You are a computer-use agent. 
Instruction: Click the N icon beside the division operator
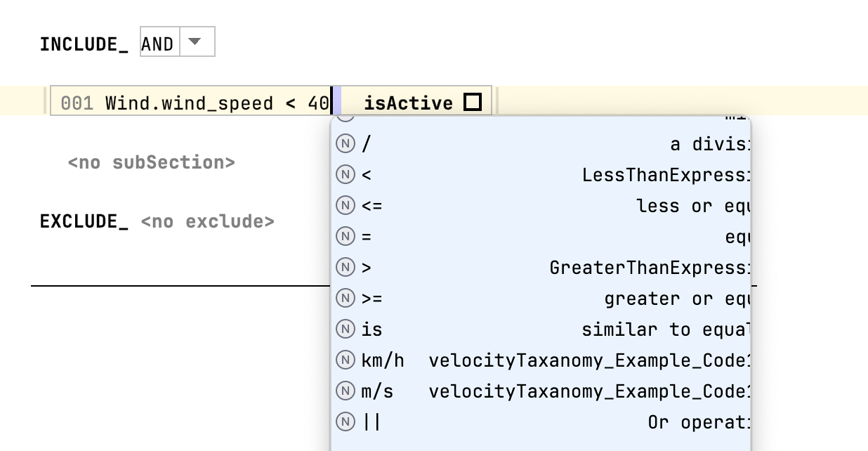click(345, 144)
